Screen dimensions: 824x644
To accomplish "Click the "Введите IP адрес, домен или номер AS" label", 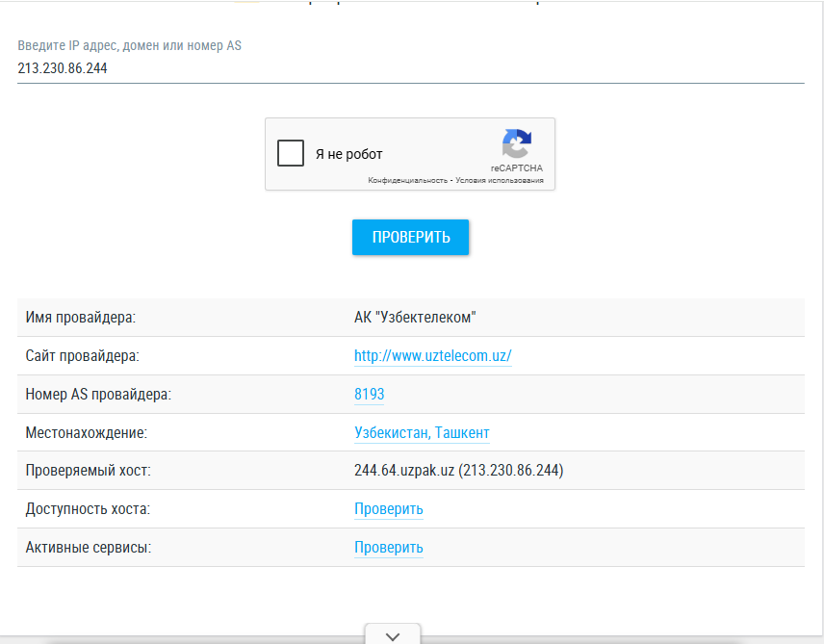I will tap(129, 46).
